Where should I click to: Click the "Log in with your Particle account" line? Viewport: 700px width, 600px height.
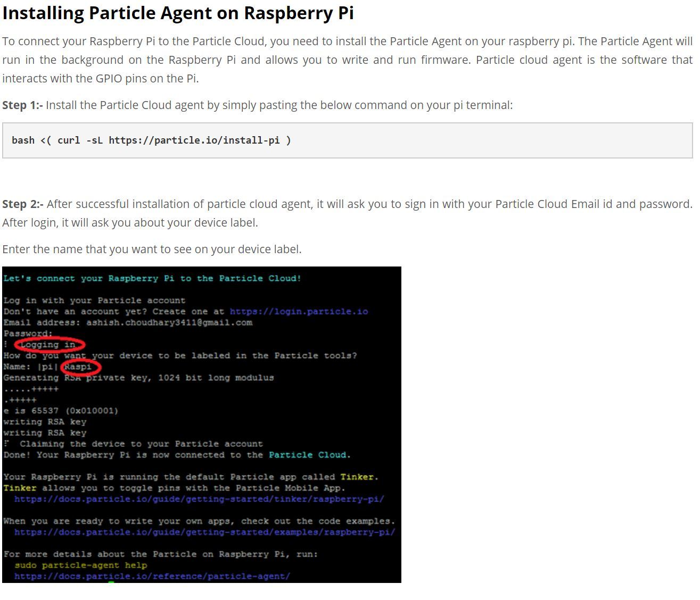click(x=94, y=301)
